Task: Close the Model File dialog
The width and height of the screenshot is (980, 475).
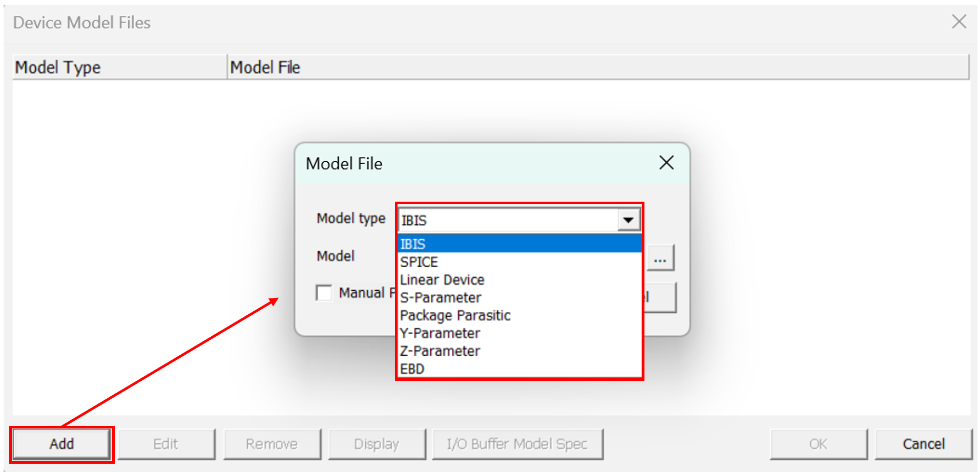Action: (x=666, y=163)
